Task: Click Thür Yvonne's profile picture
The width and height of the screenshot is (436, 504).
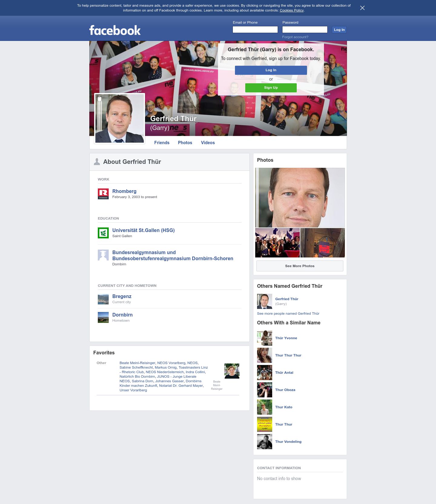Action: point(265,338)
